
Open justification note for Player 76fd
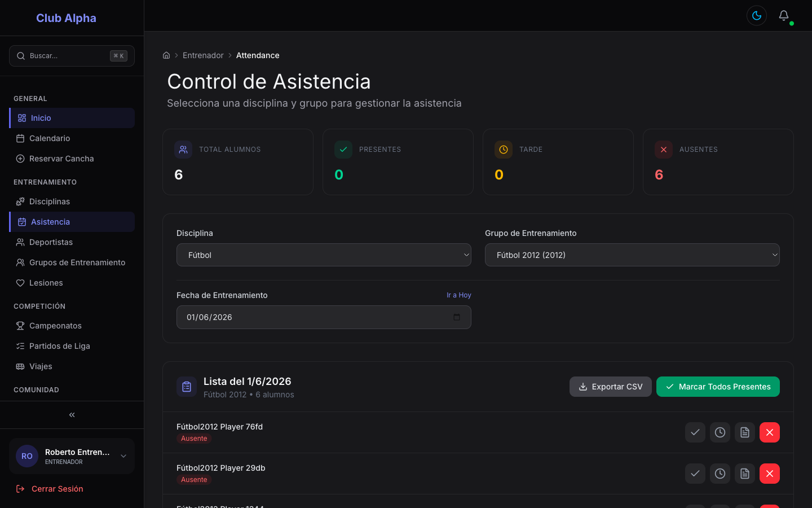click(x=745, y=432)
